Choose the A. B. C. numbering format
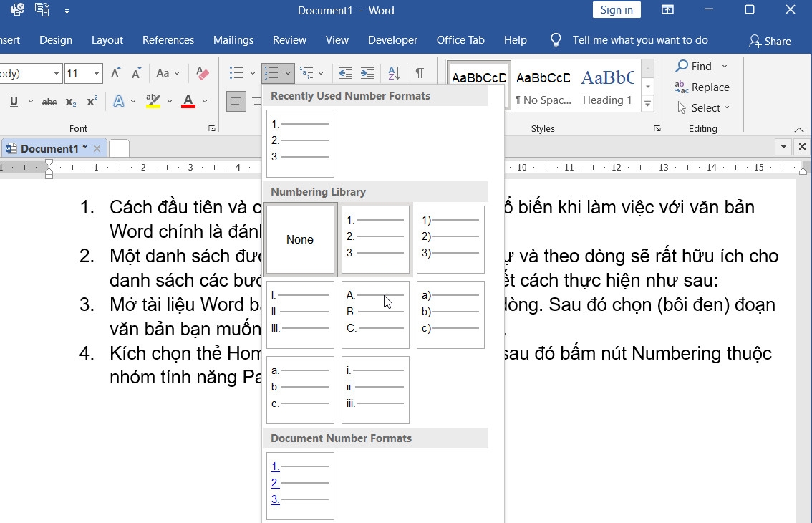The width and height of the screenshot is (812, 523). pos(375,315)
